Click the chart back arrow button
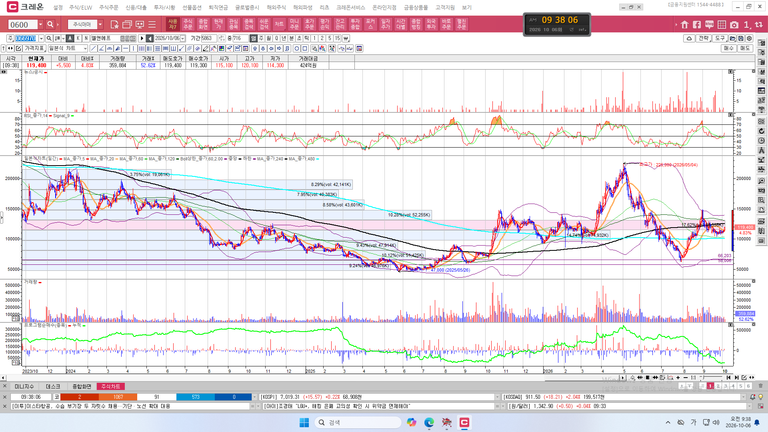 (150, 38)
